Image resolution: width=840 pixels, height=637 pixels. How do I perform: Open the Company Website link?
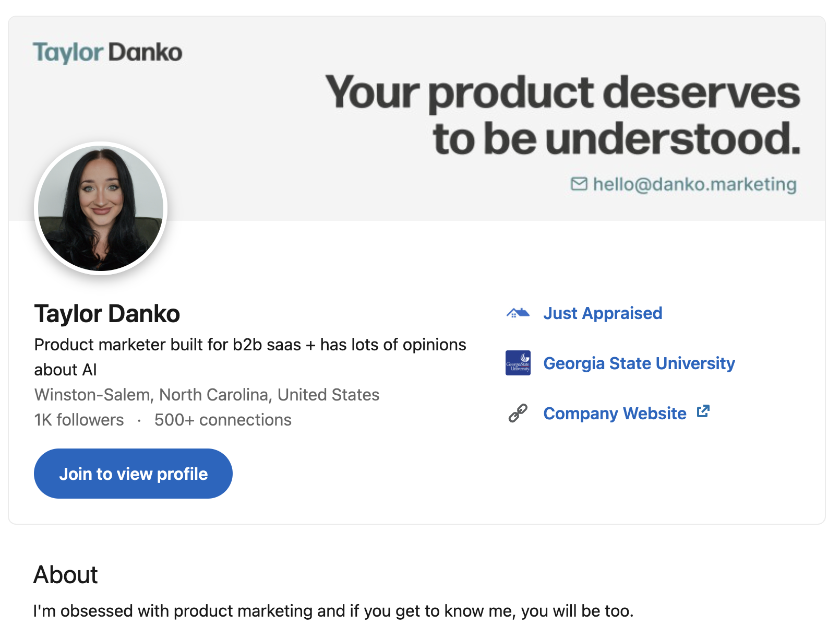pyautogui.click(x=615, y=414)
